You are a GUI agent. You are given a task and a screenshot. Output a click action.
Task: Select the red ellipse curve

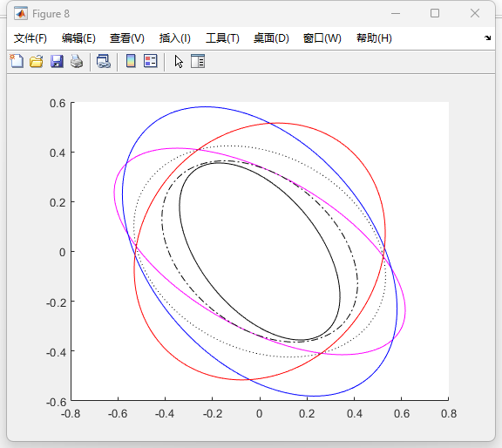point(385,231)
